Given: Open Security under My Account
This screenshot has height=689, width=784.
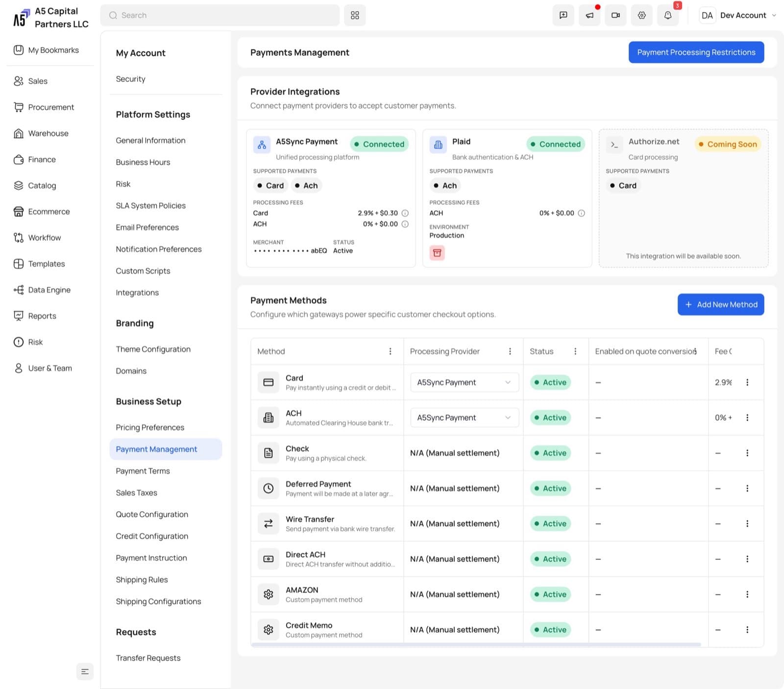Looking at the screenshot, I should [x=130, y=79].
